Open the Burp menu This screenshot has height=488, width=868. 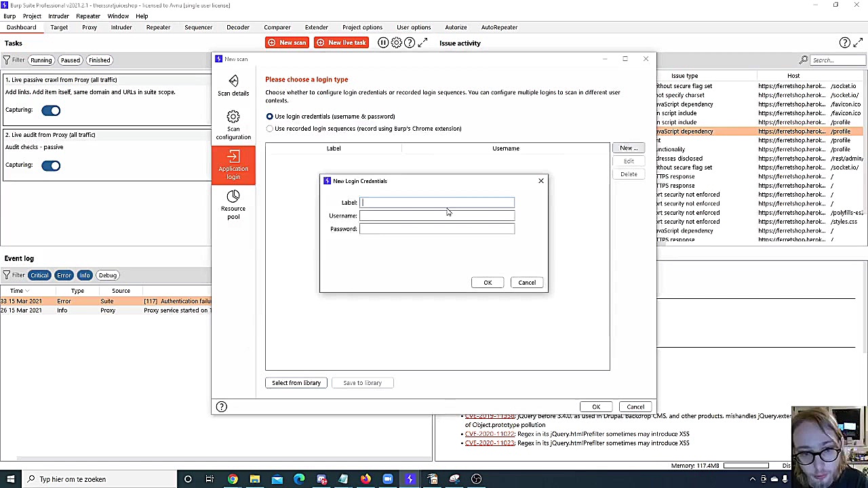coord(9,16)
